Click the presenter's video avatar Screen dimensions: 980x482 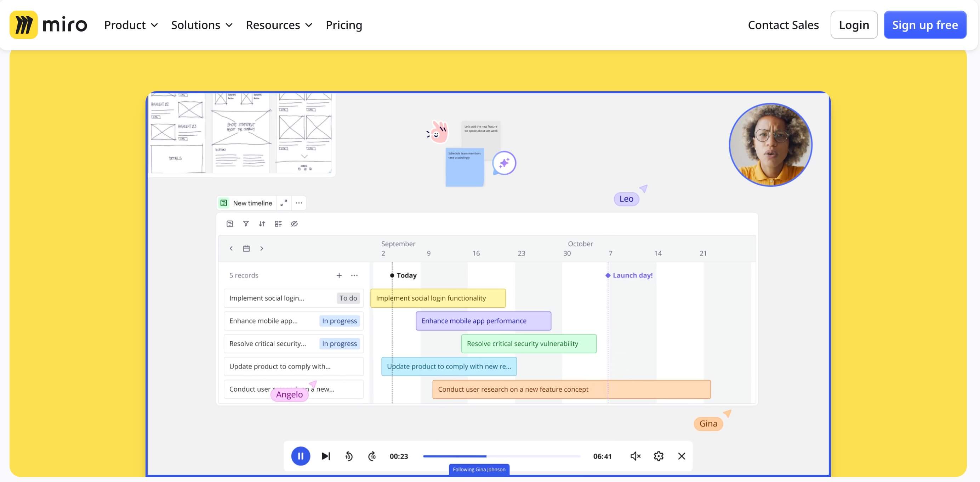point(770,145)
